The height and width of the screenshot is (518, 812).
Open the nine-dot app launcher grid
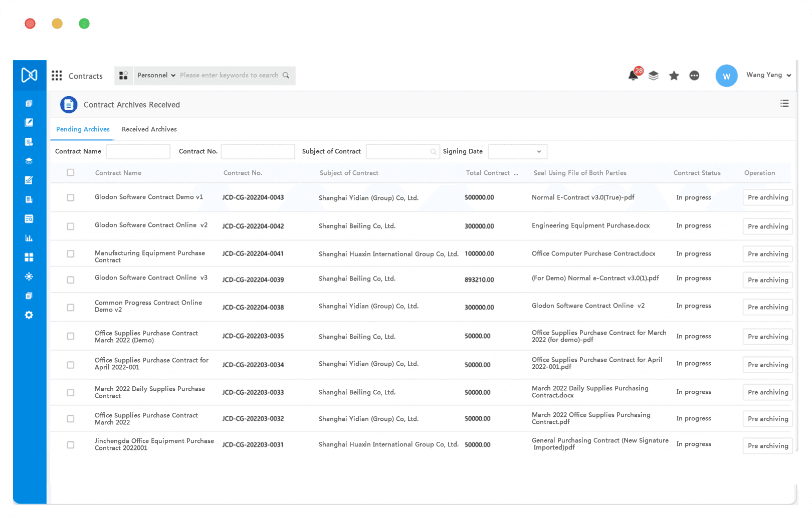(57, 76)
